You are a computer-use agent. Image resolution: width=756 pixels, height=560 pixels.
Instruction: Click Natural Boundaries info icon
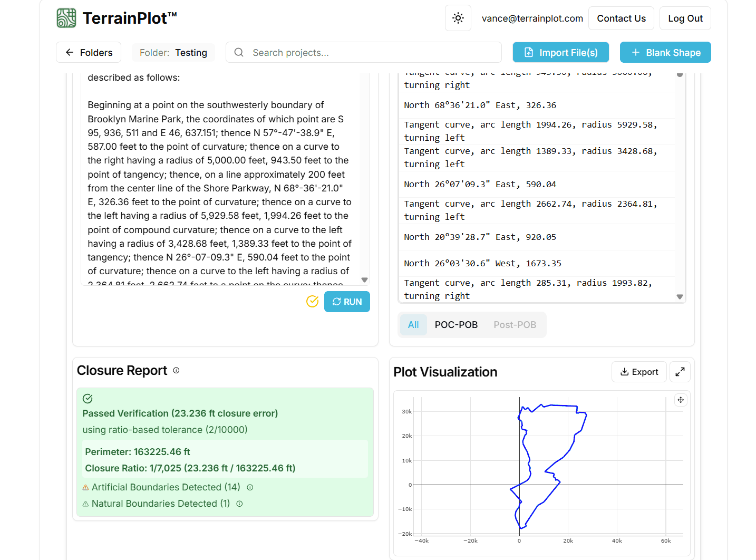pyautogui.click(x=239, y=504)
